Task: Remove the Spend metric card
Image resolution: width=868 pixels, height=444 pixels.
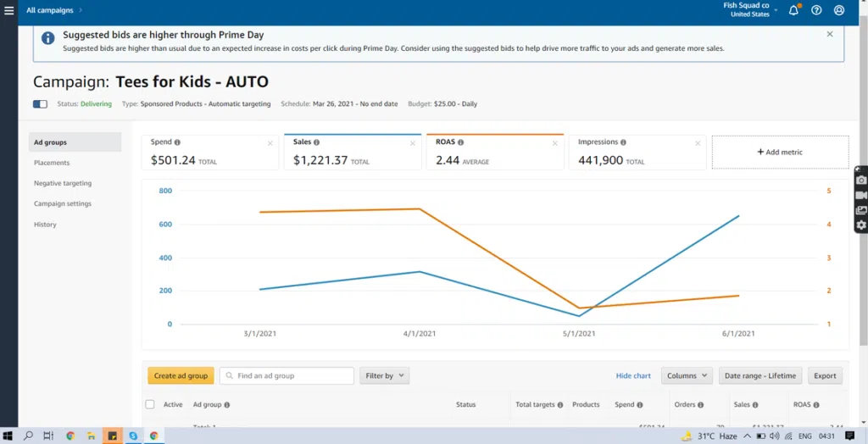Action: [270, 143]
